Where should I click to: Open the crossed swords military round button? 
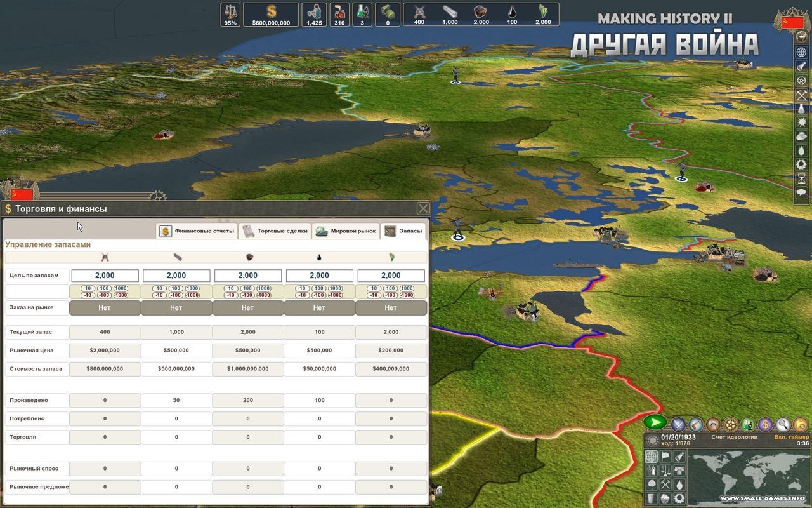(x=679, y=424)
